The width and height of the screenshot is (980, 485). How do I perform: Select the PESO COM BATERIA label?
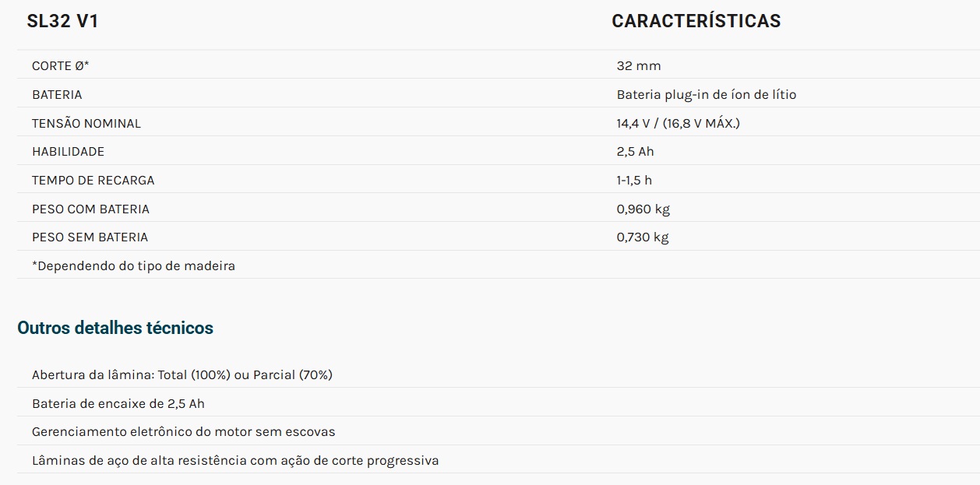coord(90,209)
